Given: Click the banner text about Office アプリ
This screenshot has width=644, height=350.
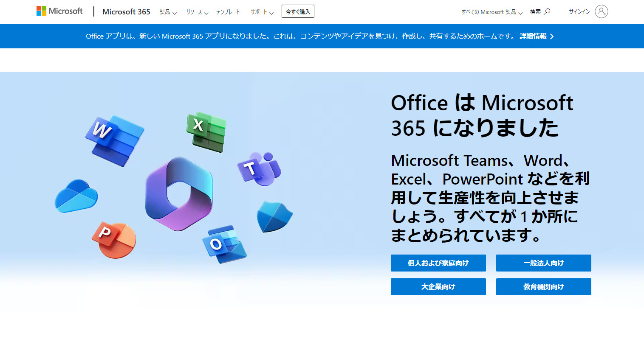Looking at the screenshot, I should (x=301, y=36).
